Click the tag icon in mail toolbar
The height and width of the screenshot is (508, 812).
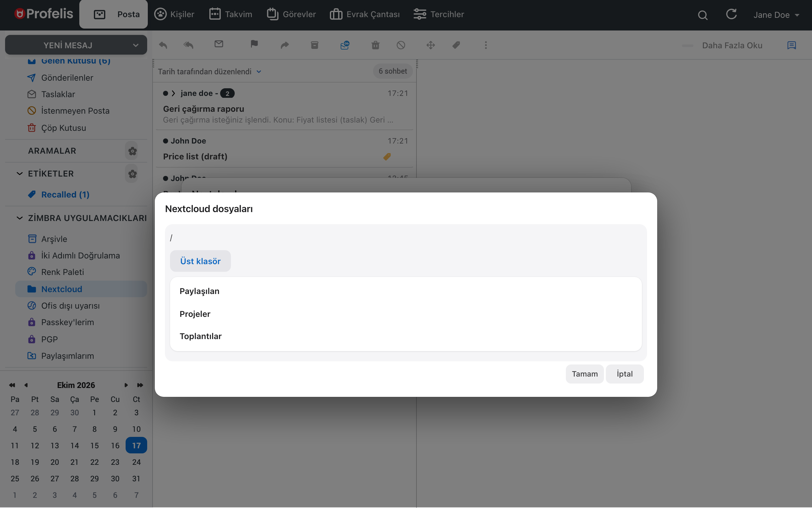pos(456,45)
